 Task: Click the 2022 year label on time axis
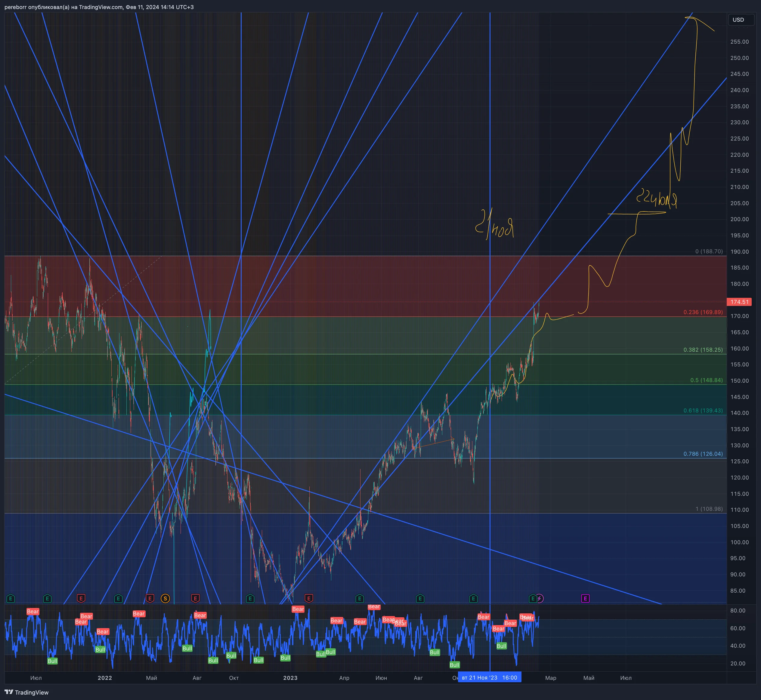coord(105,678)
